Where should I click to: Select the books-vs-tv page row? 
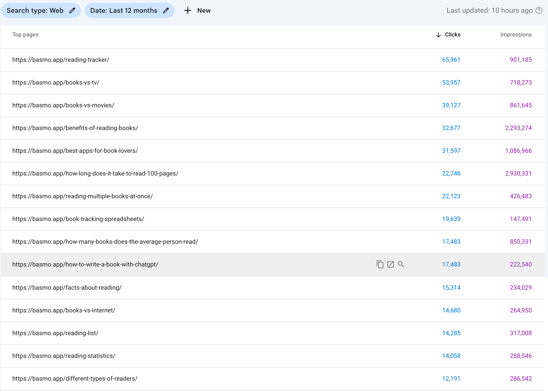click(273, 83)
